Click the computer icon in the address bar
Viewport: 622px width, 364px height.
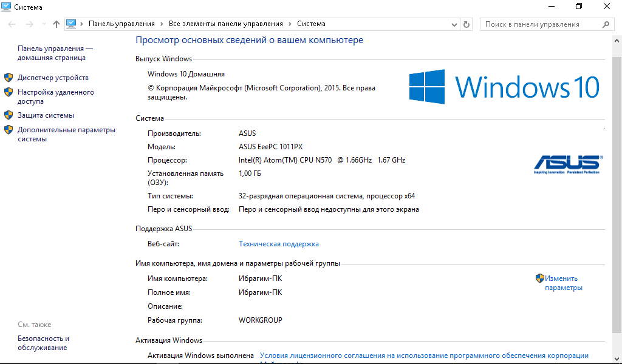pyautogui.click(x=71, y=24)
